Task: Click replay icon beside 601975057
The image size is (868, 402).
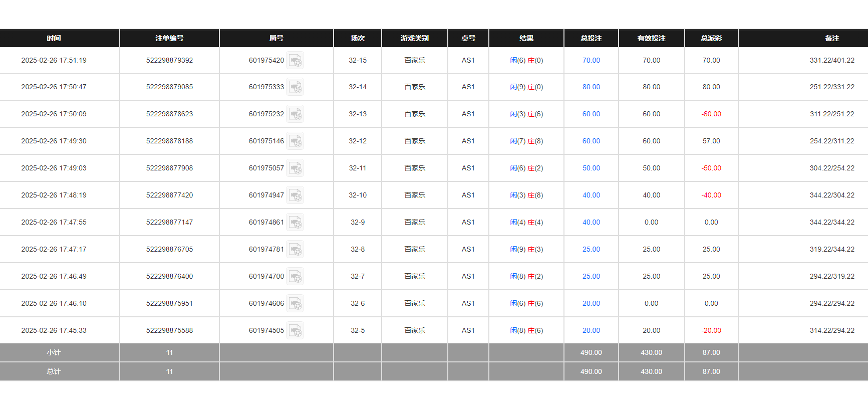Action: click(x=295, y=168)
